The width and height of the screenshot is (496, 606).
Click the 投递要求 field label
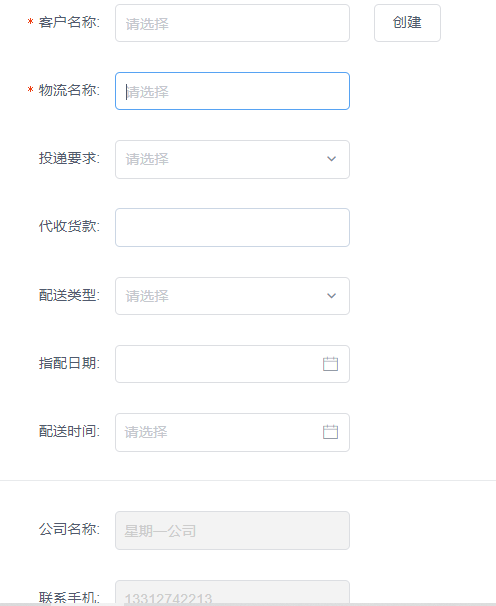[x=69, y=158]
